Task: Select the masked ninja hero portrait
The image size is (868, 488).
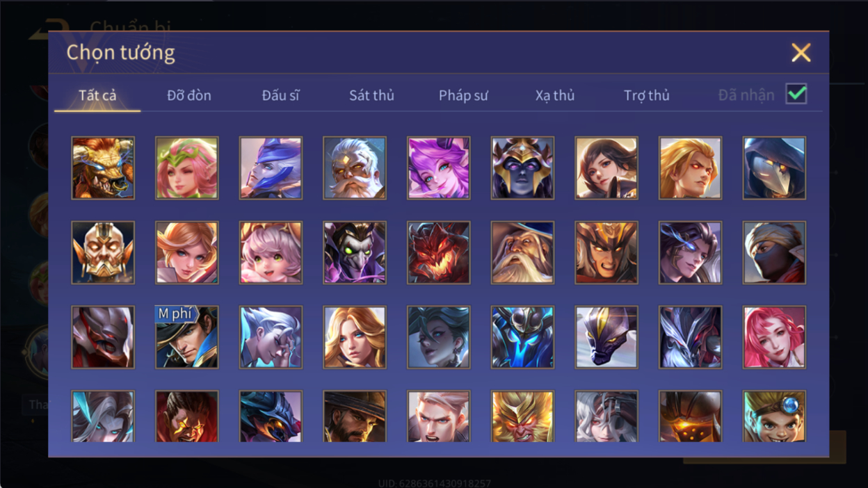Action: pos(774,253)
